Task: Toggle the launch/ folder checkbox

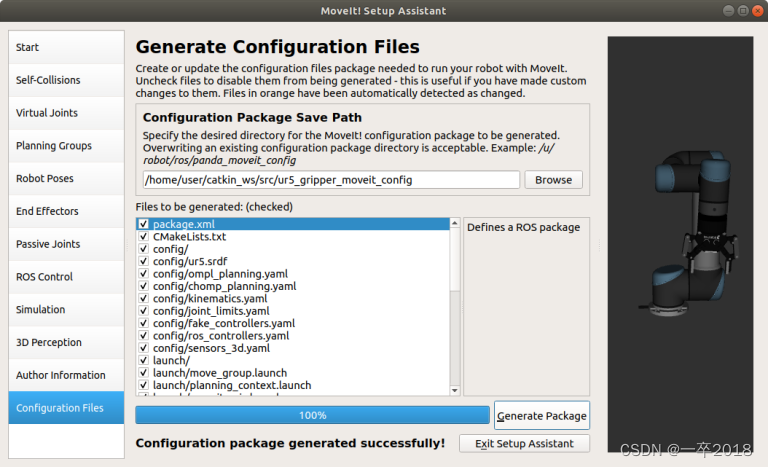Action: [x=144, y=361]
